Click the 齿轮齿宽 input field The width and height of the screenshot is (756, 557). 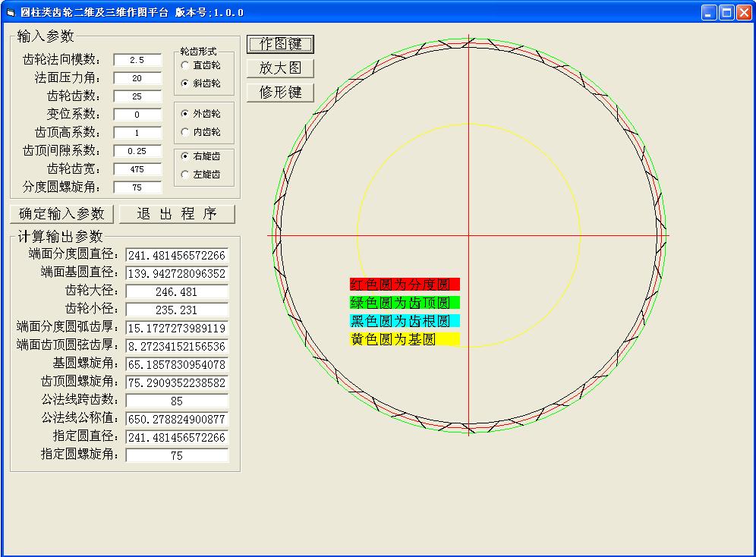pos(137,169)
